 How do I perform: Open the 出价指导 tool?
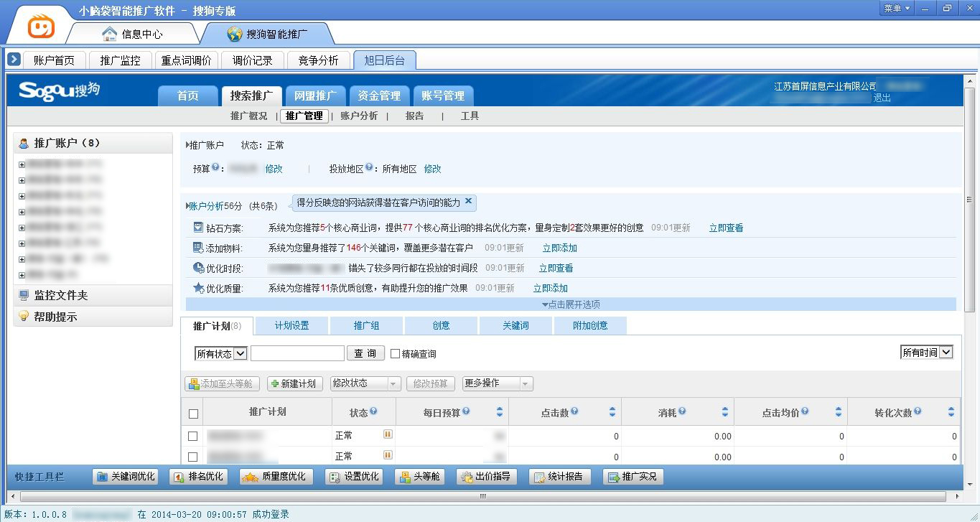487,475
